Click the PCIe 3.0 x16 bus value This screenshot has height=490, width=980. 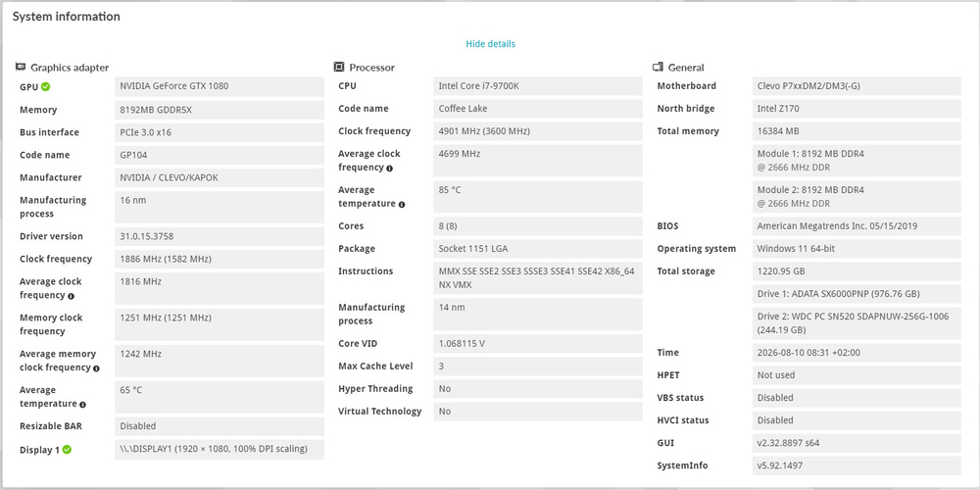(x=220, y=132)
